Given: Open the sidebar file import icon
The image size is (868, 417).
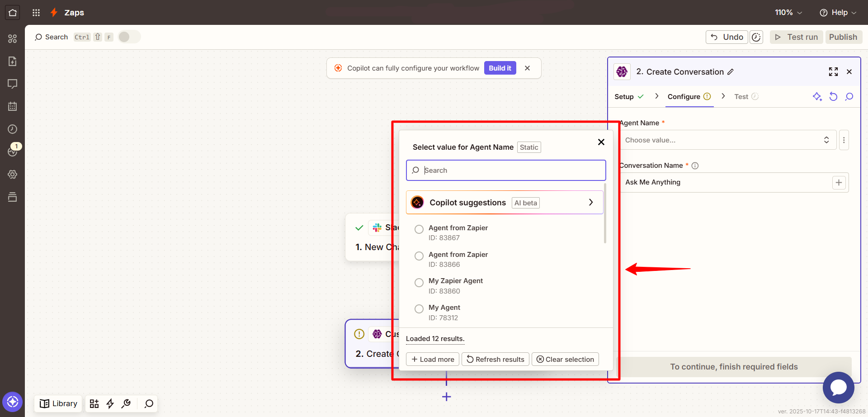Looking at the screenshot, I should point(12,62).
